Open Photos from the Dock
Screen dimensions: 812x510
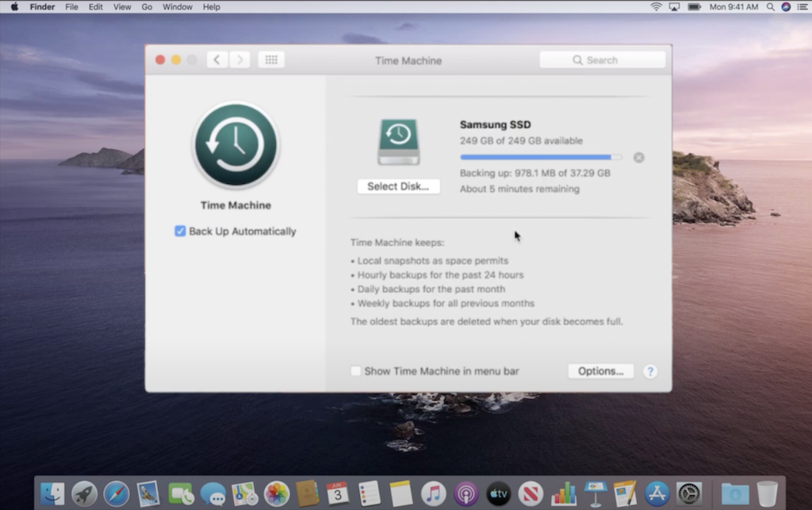tap(277, 493)
